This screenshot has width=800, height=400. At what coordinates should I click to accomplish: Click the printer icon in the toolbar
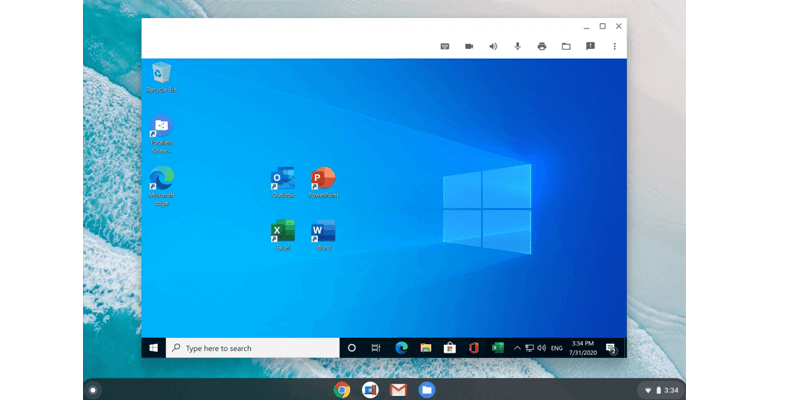pos(542,46)
